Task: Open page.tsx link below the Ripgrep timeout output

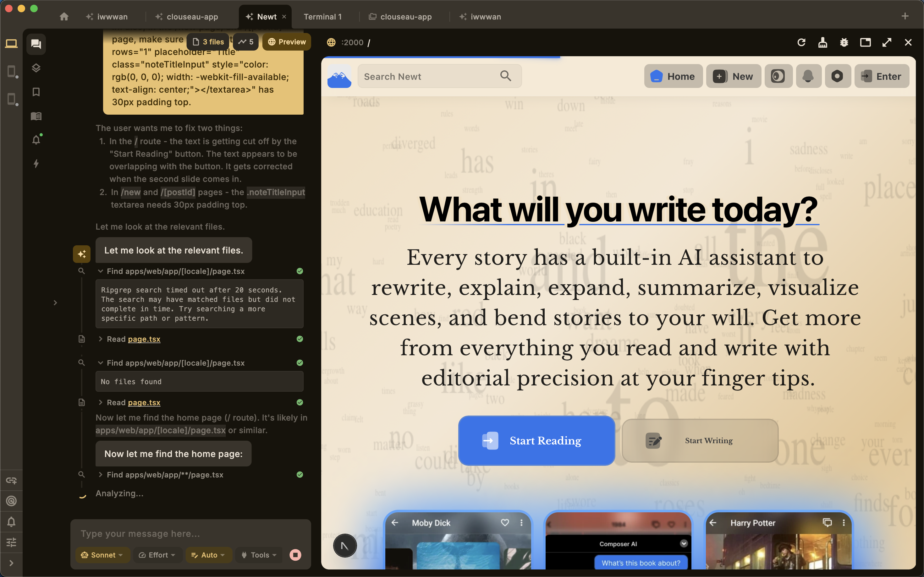Action: tap(144, 339)
